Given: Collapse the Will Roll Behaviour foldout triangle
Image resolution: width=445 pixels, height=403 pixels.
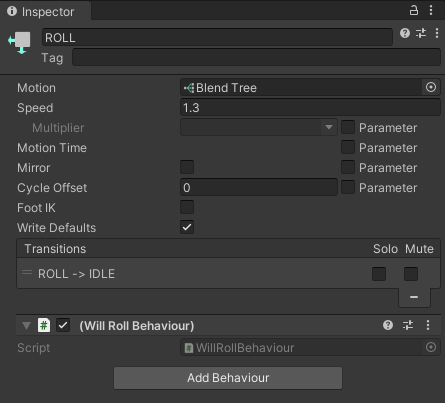Looking at the screenshot, I should click(x=26, y=326).
